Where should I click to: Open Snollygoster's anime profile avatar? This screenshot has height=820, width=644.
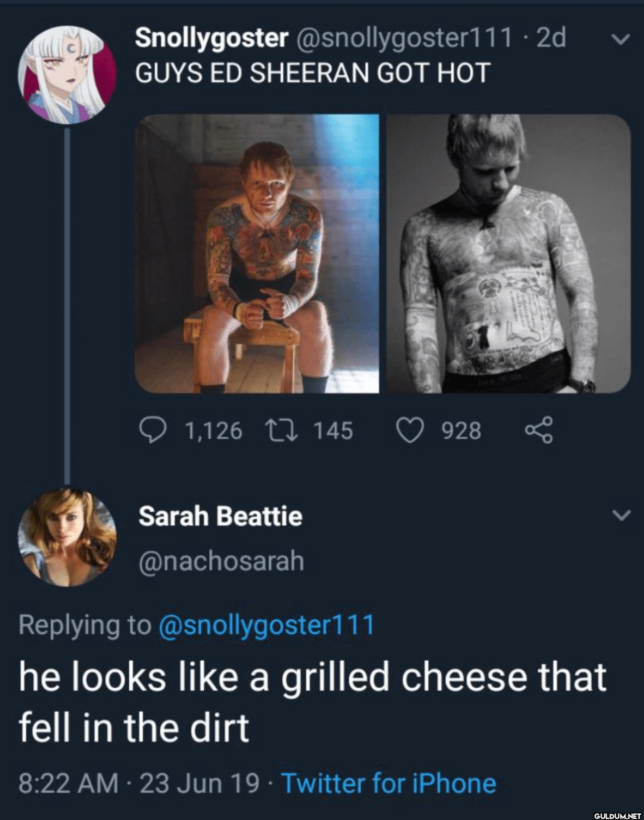click(67, 75)
